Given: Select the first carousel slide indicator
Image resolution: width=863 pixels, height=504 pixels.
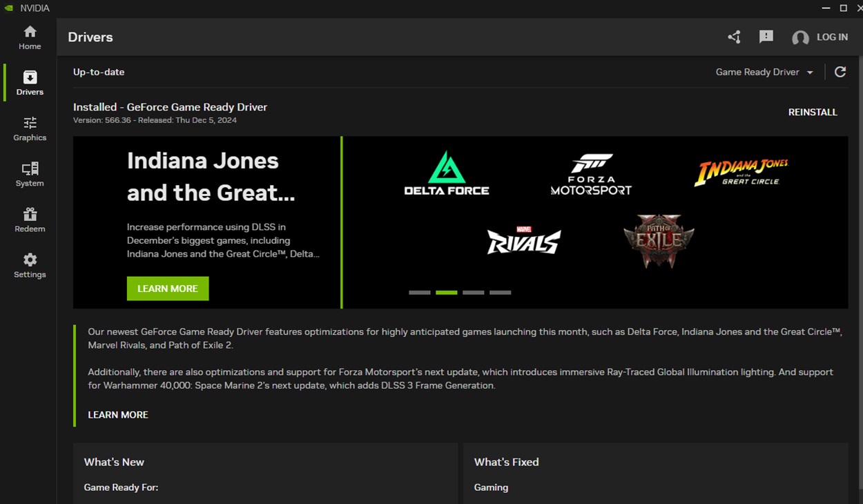Looking at the screenshot, I should 419,293.
